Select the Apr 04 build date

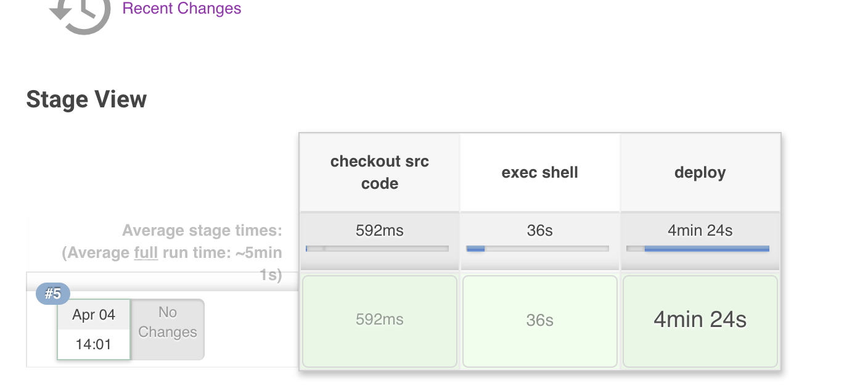click(x=94, y=315)
